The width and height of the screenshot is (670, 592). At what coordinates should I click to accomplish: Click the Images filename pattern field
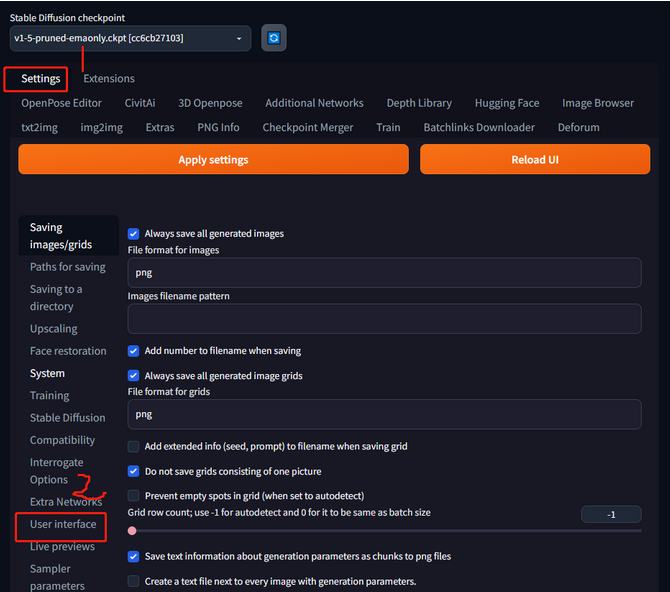[384, 319]
